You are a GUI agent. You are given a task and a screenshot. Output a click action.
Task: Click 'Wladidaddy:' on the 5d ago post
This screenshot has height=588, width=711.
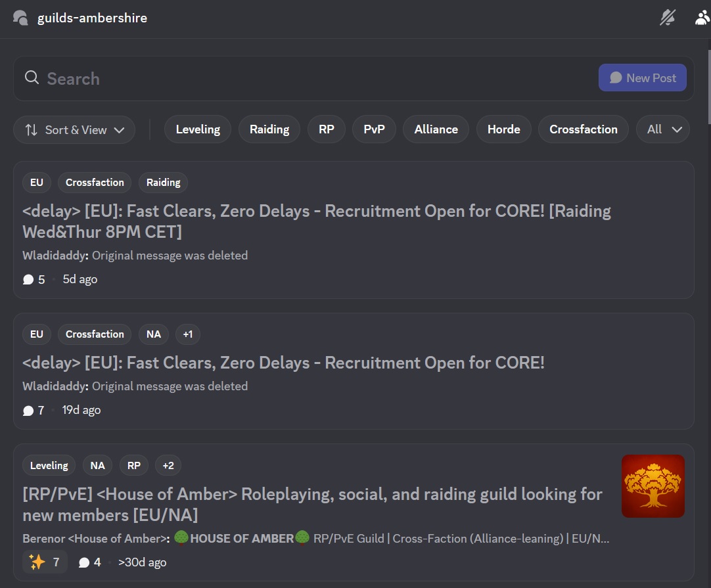[x=55, y=256]
